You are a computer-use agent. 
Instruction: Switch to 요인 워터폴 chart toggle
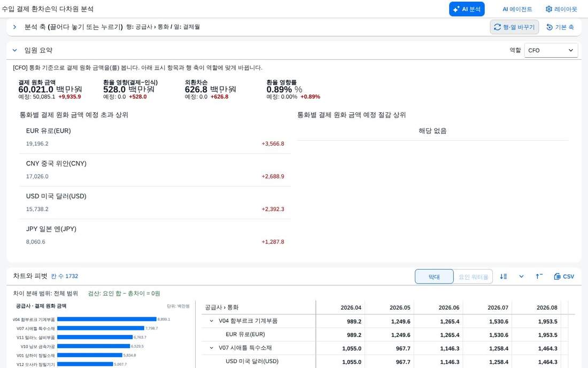pos(473,277)
